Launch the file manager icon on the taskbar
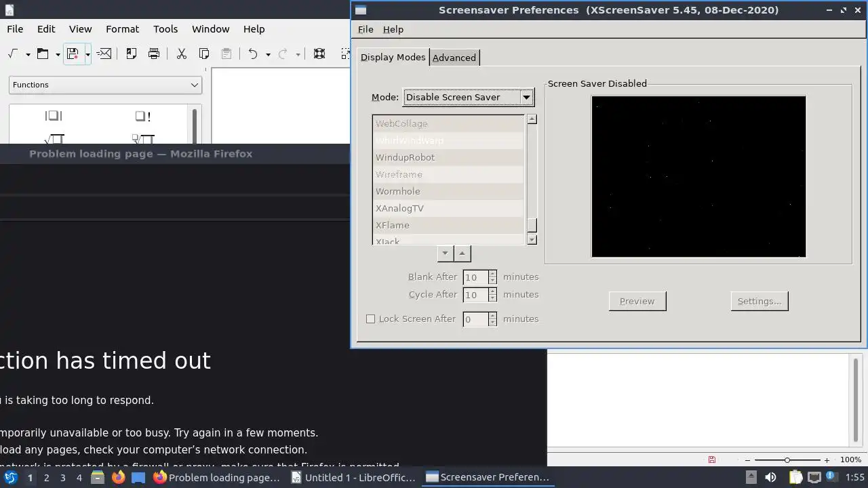868x488 pixels. 97,477
